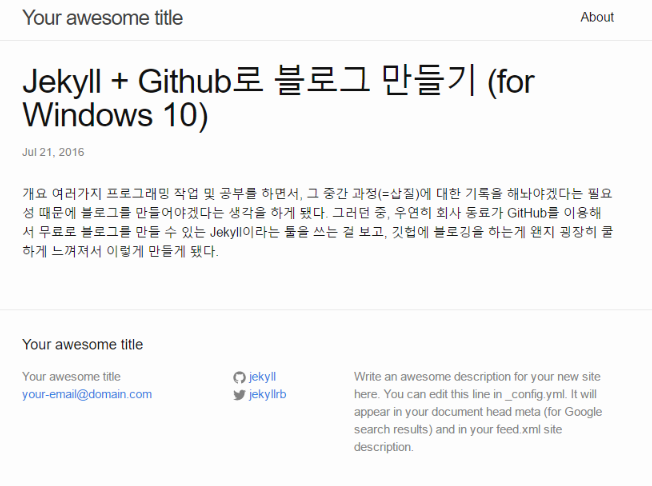652x486 pixels.
Task: Click the footer heading 'Your awesome title'
Action: [x=82, y=344]
